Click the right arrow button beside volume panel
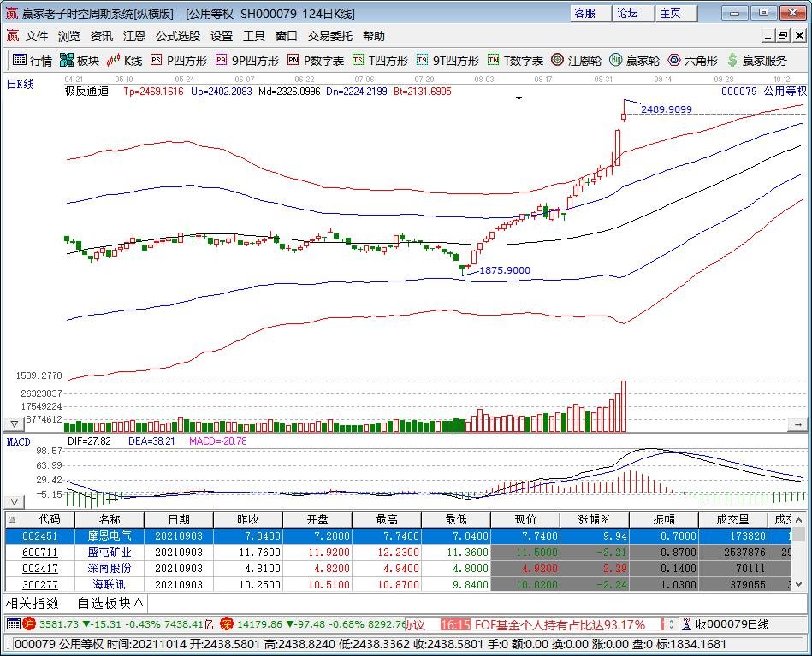 pyautogui.click(x=797, y=424)
